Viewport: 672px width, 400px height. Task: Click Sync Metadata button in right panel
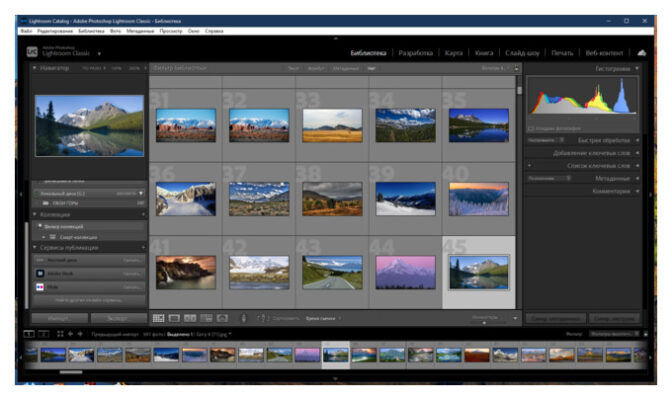click(x=555, y=318)
